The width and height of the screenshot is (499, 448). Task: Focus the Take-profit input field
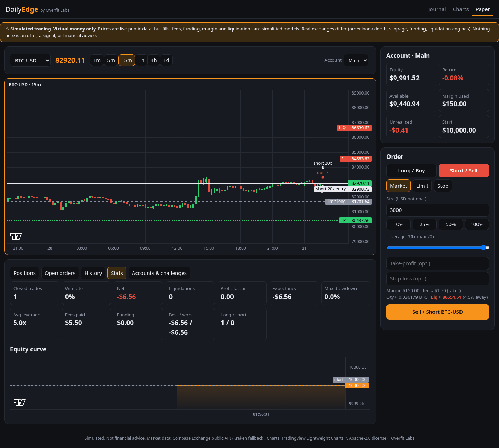(438, 263)
